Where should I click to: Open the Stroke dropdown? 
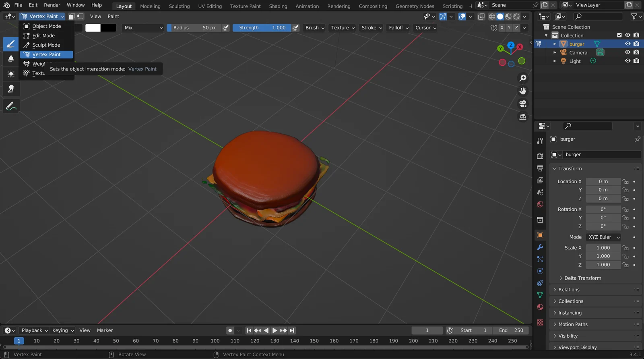[372, 28]
